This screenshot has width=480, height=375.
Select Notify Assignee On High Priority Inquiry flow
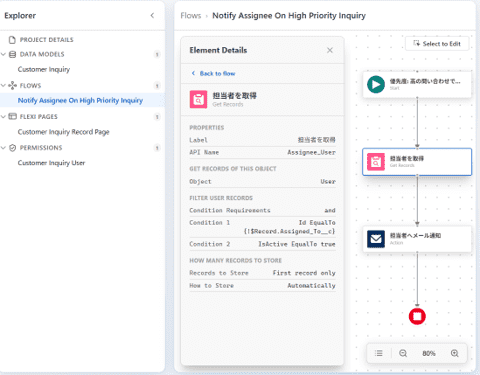pyautogui.click(x=80, y=100)
